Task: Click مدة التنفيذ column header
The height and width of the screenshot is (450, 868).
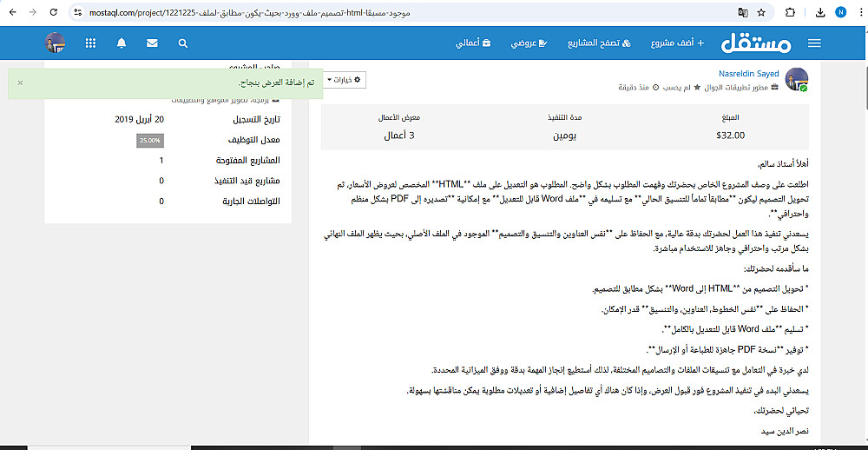Action: [565, 117]
